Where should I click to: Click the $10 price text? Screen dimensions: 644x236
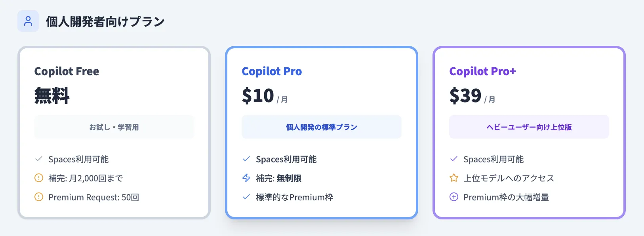[x=258, y=95]
